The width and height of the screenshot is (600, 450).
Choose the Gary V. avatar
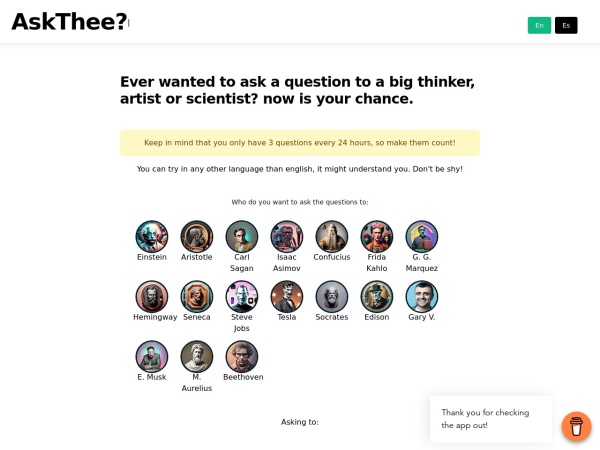click(422, 297)
